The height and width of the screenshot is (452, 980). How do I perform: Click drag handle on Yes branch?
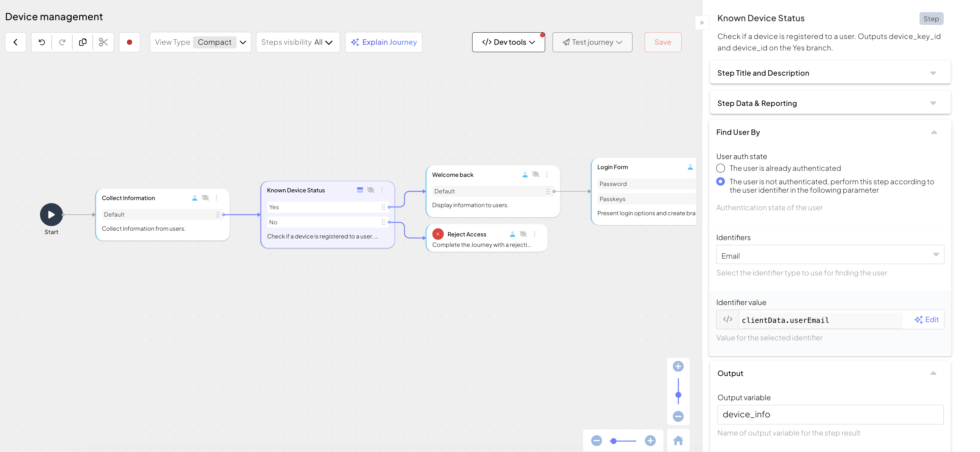point(383,207)
